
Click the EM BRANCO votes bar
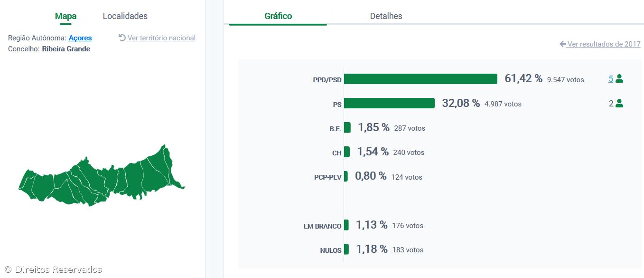[x=346, y=225]
